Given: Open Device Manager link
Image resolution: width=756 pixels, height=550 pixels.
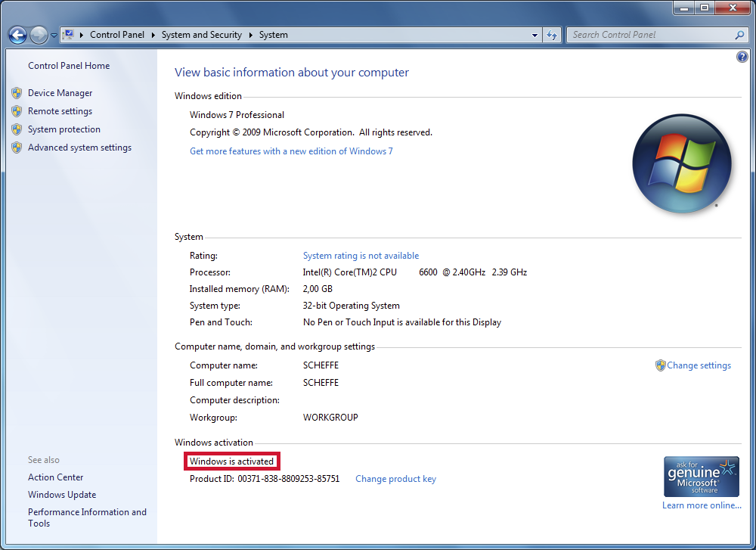Looking at the screenshot, I should click(x=60, y=92).
